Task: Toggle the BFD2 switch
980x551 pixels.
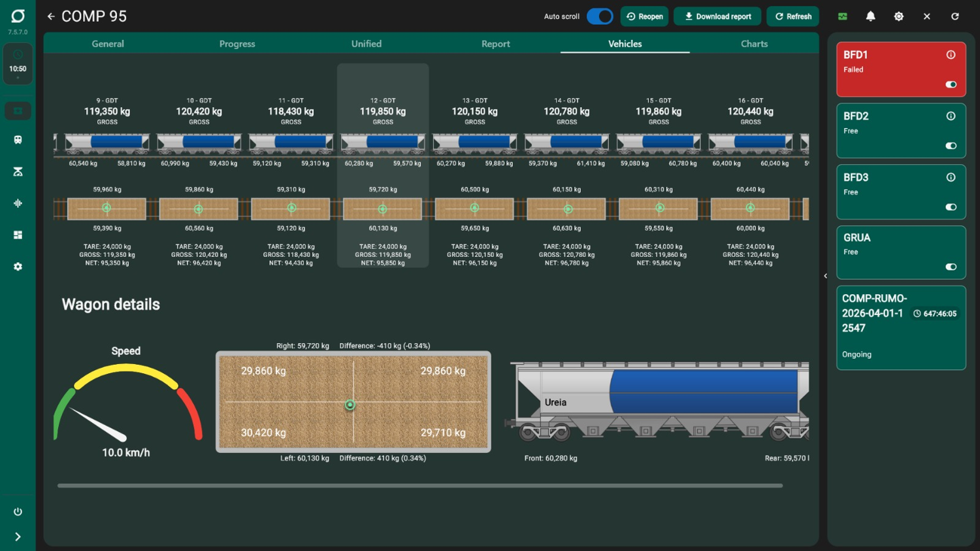Action: [x=951, y=146]
